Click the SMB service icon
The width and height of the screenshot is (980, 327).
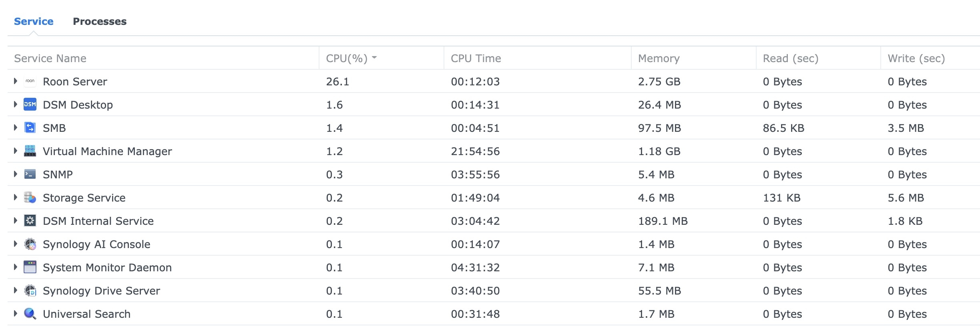tap(30, 128)
